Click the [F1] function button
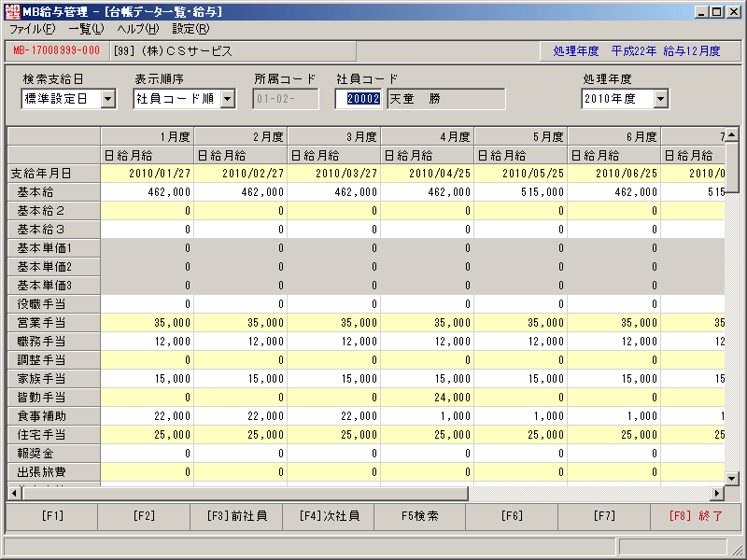The width and height of the screenshot is (747, 560). point(52,516)
